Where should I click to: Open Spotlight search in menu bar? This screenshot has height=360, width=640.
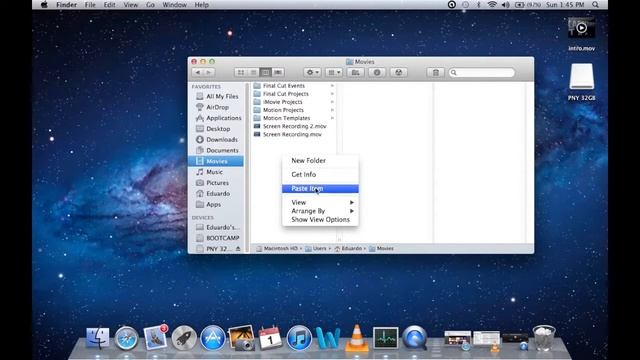[596, 5]
